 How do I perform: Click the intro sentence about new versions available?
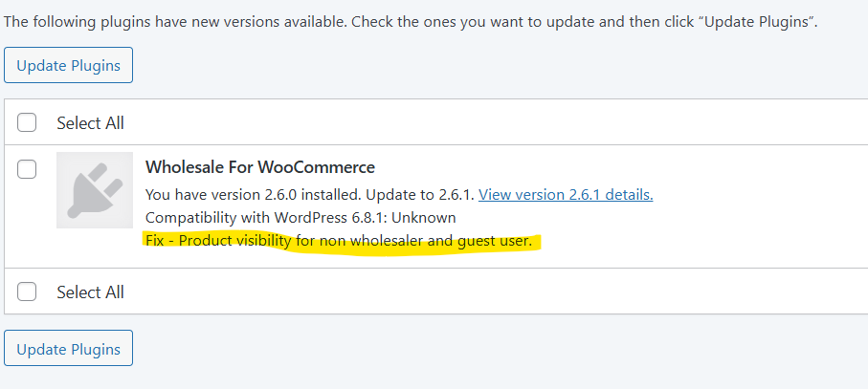pos(411,23)
